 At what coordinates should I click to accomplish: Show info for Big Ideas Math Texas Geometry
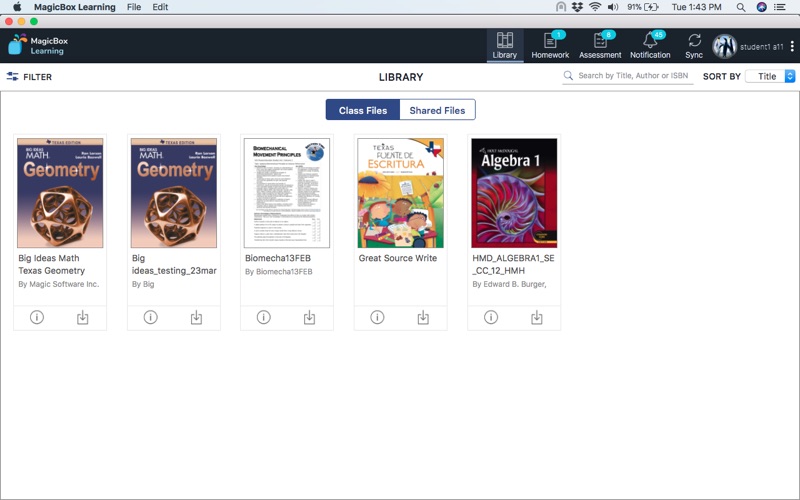pos(37,317)
